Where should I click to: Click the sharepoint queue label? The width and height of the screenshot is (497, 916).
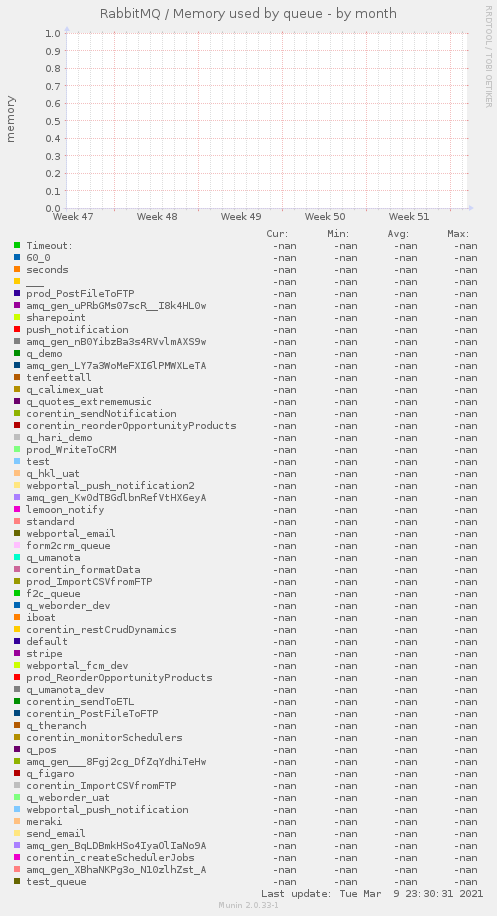(x=56, y=318)
